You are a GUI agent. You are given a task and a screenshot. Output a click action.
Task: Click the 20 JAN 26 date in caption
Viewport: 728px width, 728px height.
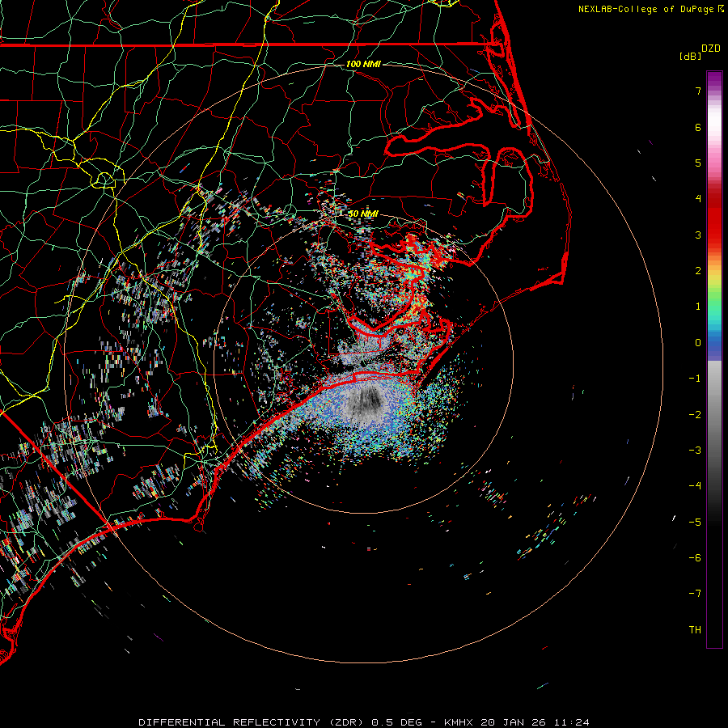pos(514,722)
